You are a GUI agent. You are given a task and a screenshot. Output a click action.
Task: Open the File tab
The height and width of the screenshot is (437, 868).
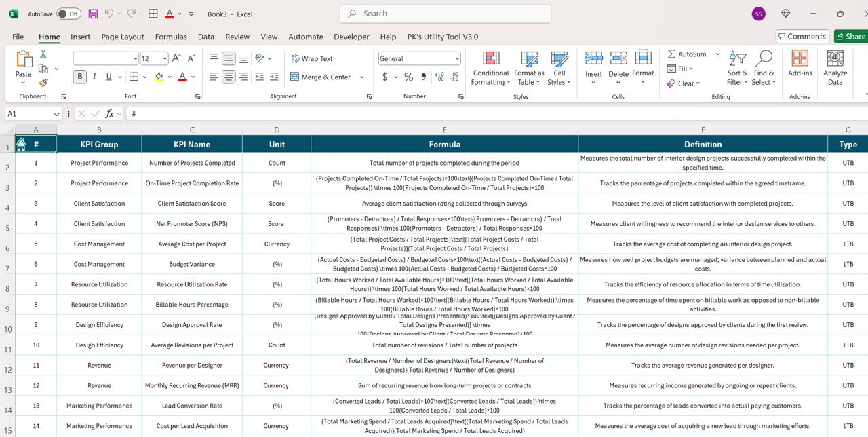18,37
